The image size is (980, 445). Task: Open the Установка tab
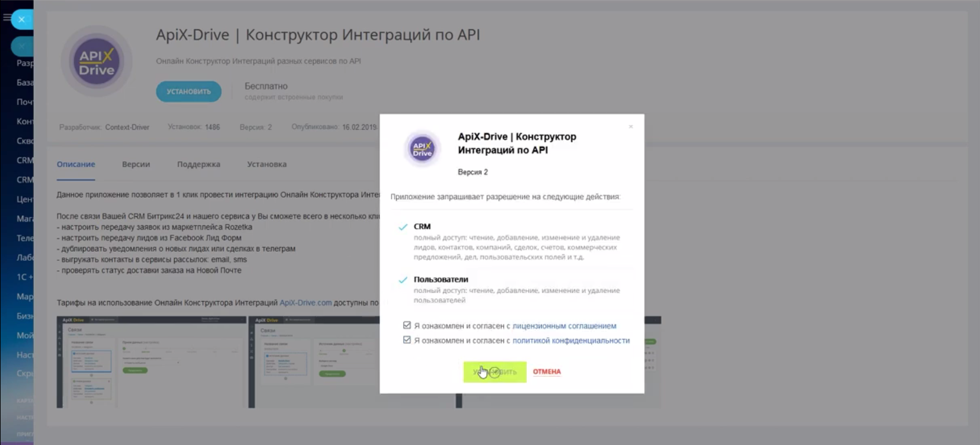(267, 164)
